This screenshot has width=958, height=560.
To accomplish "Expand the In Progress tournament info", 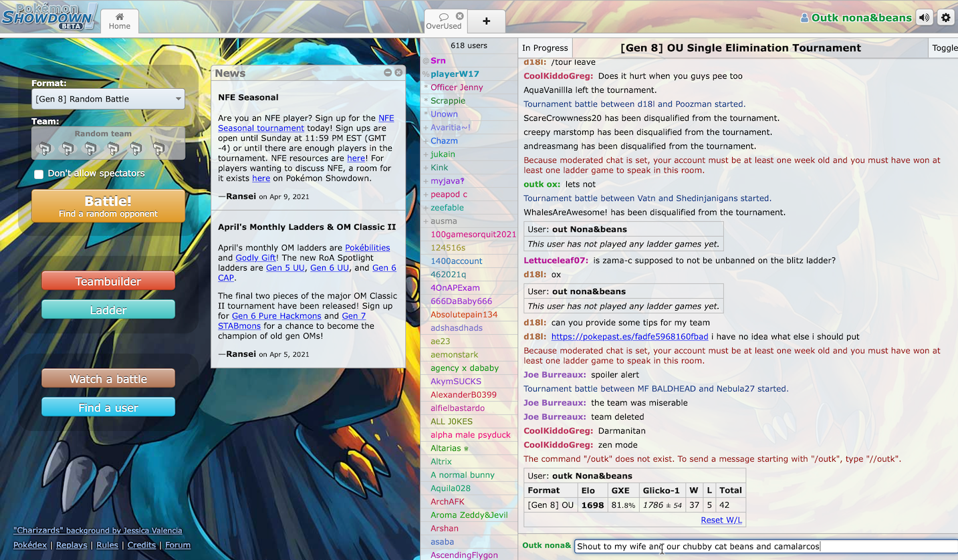I will [x=545, y=48].
